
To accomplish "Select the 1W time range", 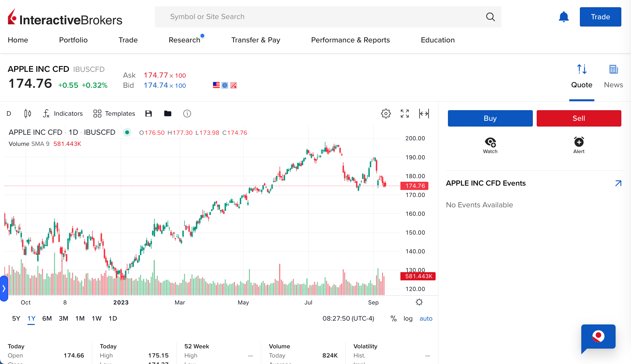I will pos(96,318).
